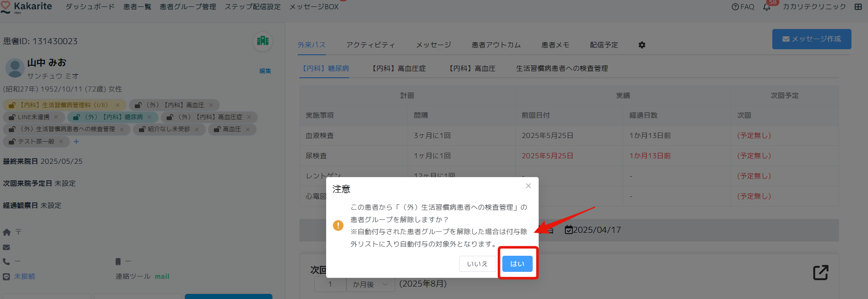Click 最終来院日 2025/05/25 text

(x=43, y=161)
